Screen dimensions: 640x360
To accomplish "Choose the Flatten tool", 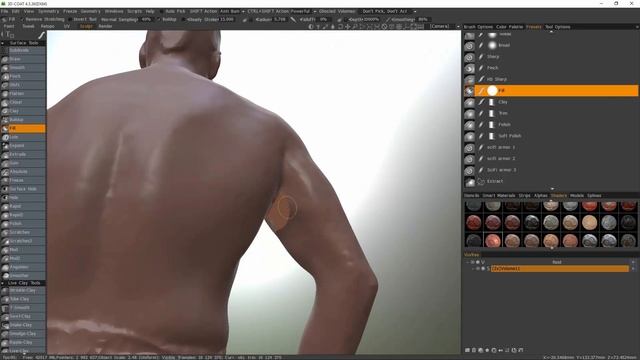I will click(23, 94).
